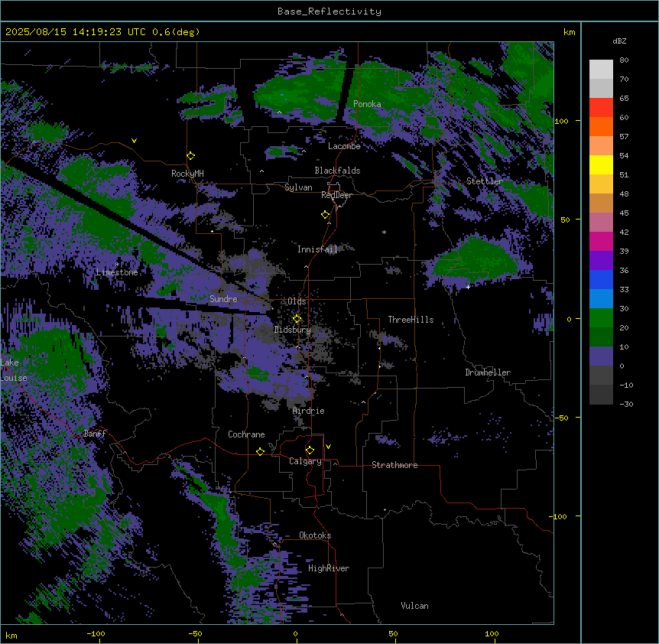The image size is (659, 644).
Task: Click the white cross marker below green echo east
Action: pyautogui.click(x=468, y=287)
